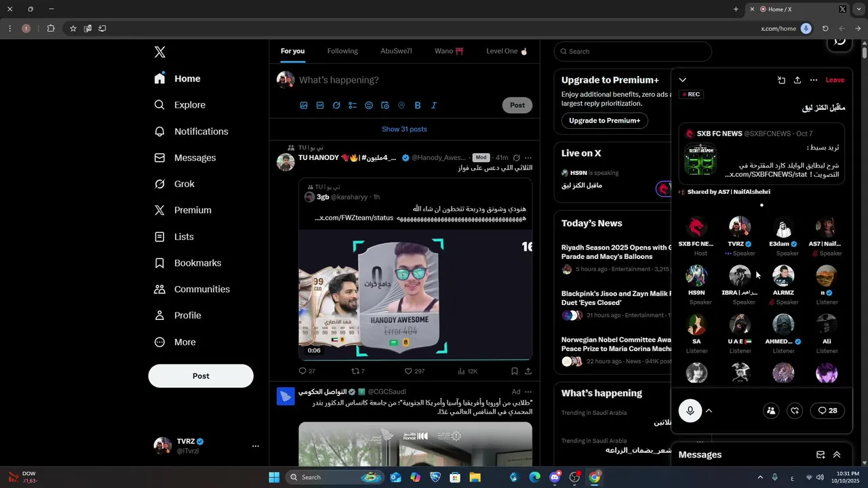Leave the Space
The height and width of the screenshot is (488, 868).
[x=835, y=80]
